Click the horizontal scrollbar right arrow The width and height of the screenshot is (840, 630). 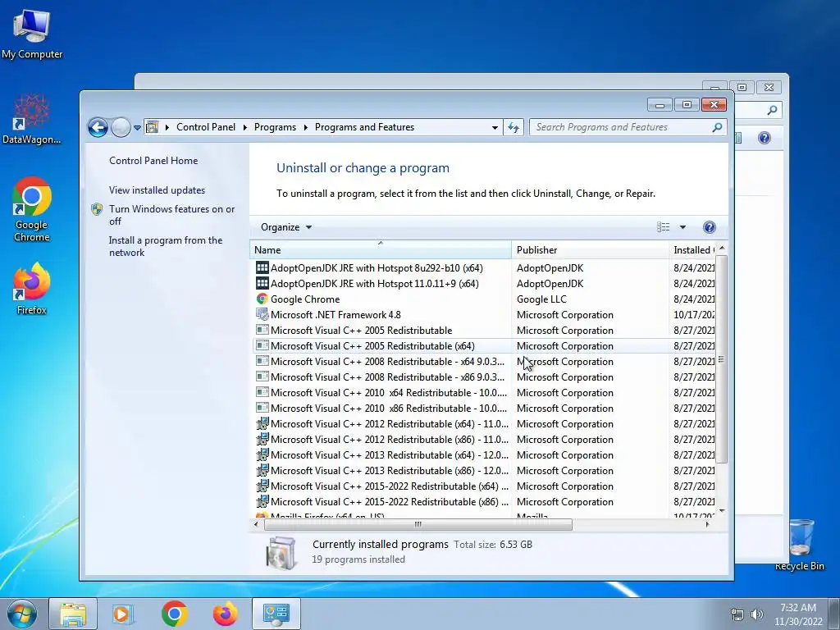coord(708,524)
